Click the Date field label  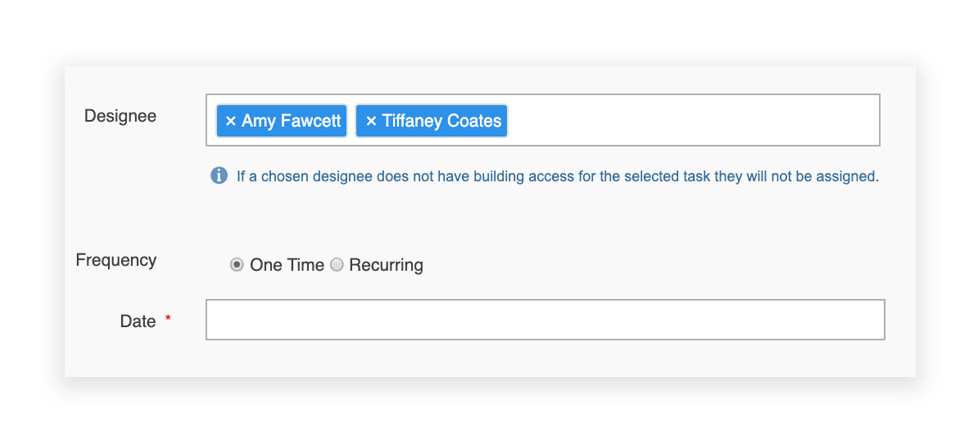[138, 321]
